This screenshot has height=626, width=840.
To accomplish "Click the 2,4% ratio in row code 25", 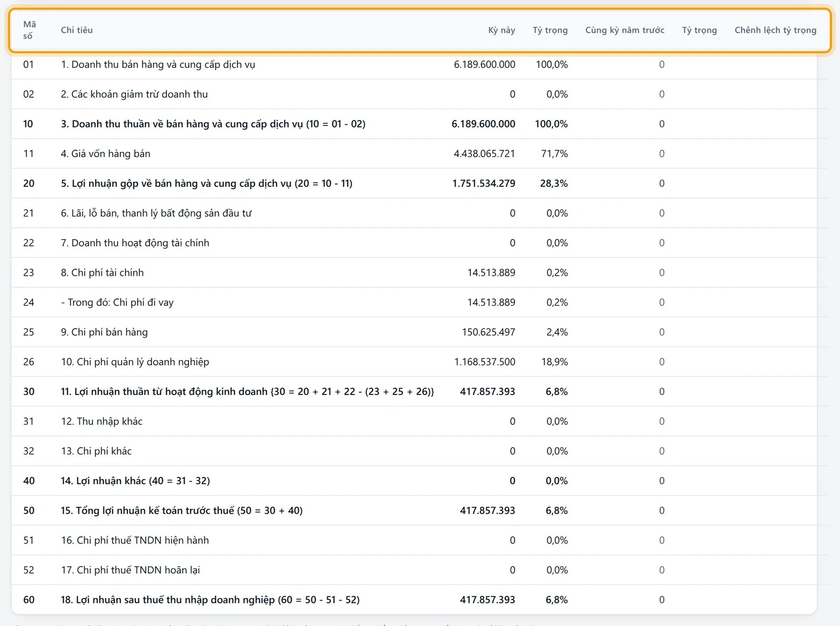I will pos(557,332).
